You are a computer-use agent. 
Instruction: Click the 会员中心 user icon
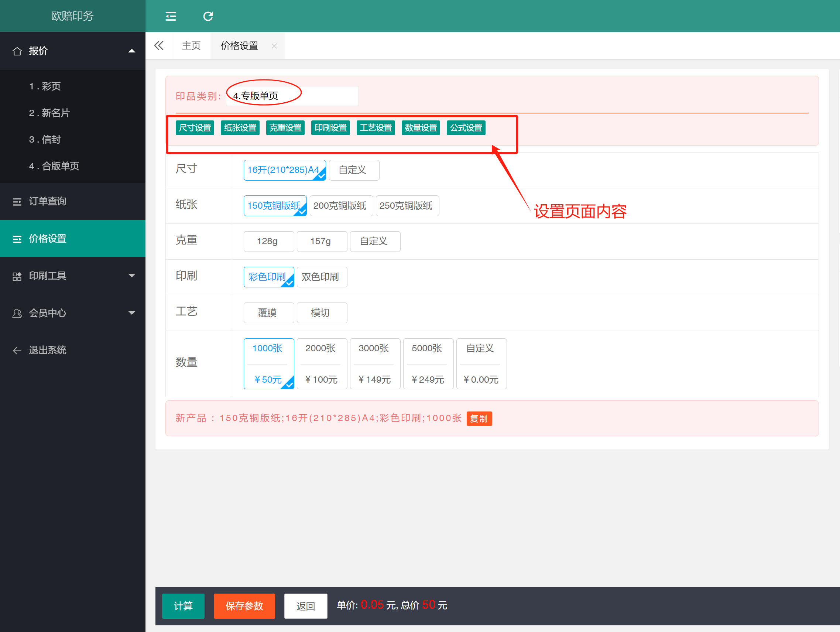coord(17,313)
